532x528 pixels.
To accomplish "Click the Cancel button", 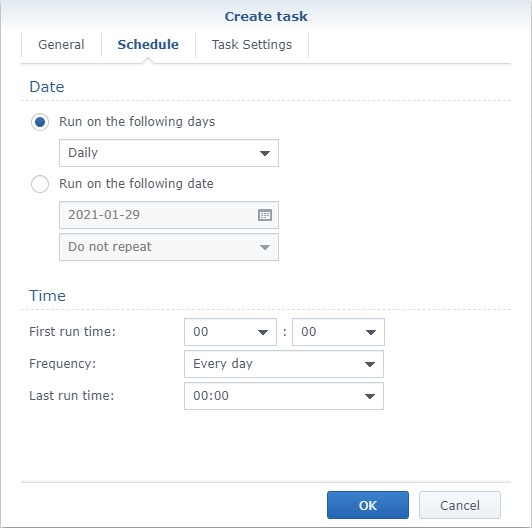I will [x=460, y=505].
